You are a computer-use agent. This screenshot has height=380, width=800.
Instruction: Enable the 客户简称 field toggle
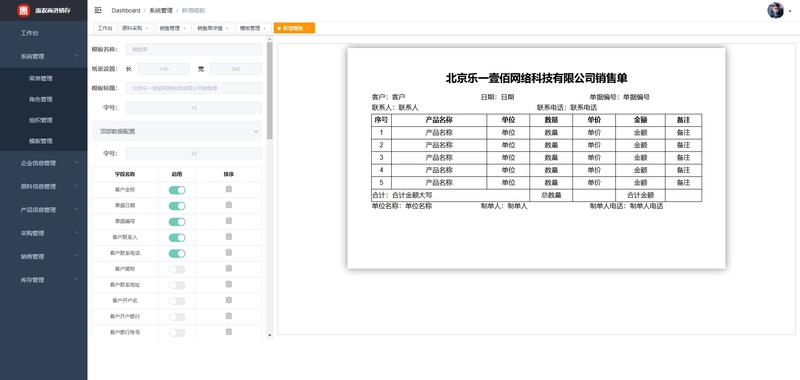(x=177, y=269)
